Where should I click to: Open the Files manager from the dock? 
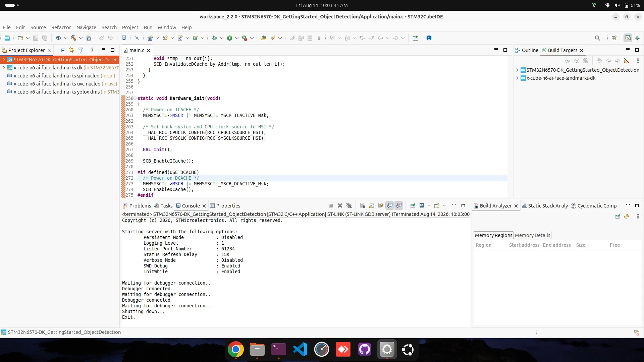(x=257, y=350)
